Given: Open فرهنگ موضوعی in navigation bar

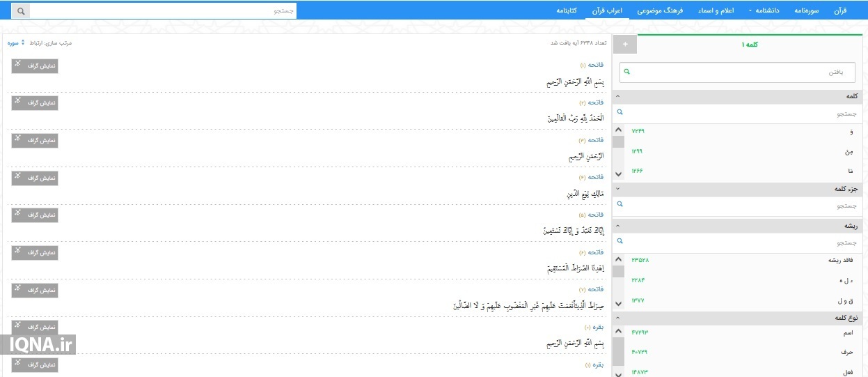Looking at the screenshot, I should [x=660, y=11].
